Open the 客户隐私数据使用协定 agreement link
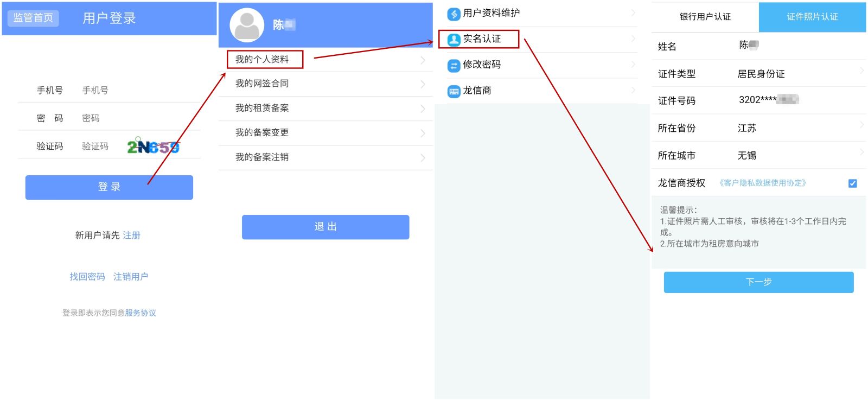 763,183
